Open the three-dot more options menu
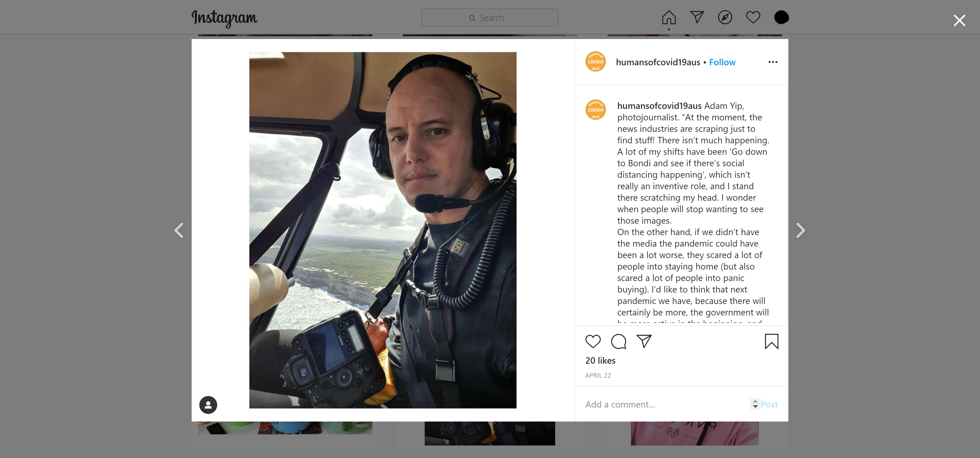 [773, 62]
